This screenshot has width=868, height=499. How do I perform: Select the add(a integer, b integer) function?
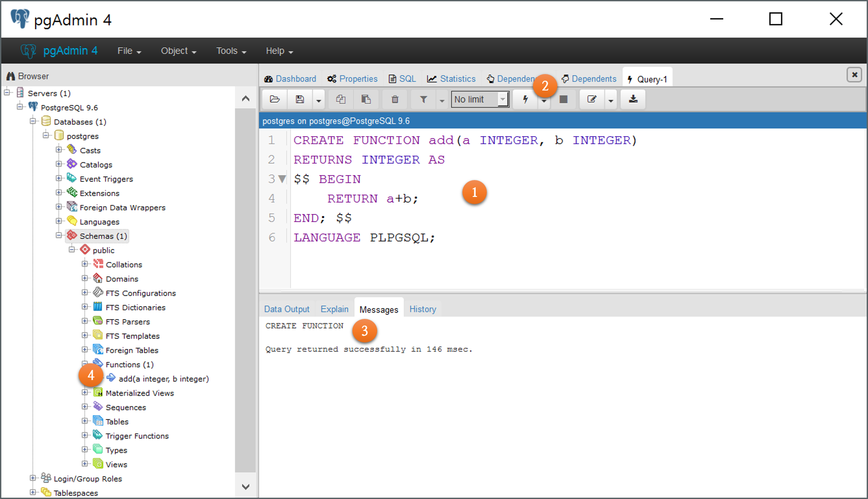pos(163,379)
